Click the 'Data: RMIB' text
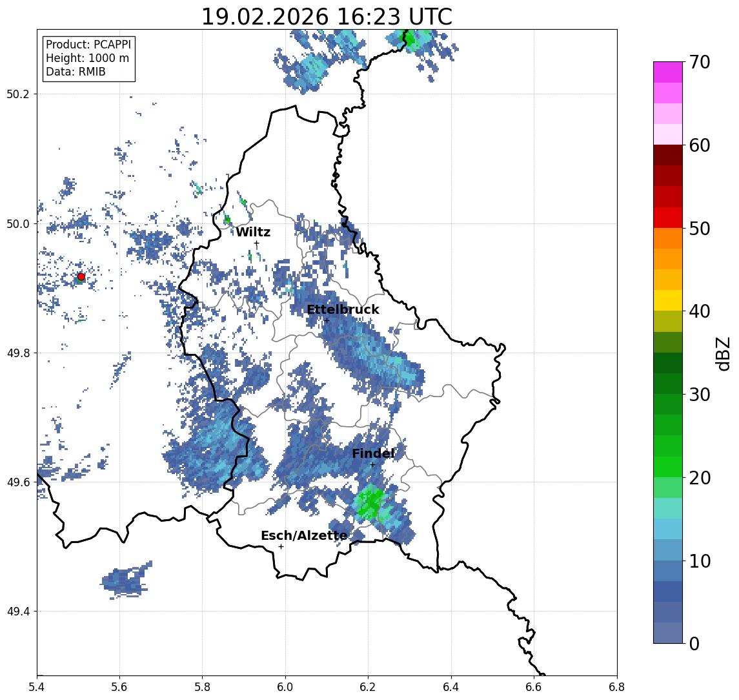The height and width of the screenshot is (700, 739). [76, 72]
